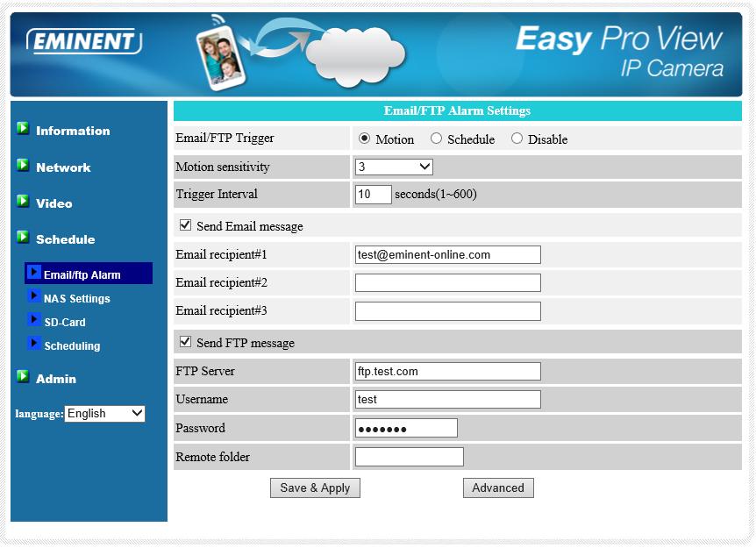Click the green arrow icon beside Admin
Viewport: 756px width, 548px height.
click(x=23, y=376)
